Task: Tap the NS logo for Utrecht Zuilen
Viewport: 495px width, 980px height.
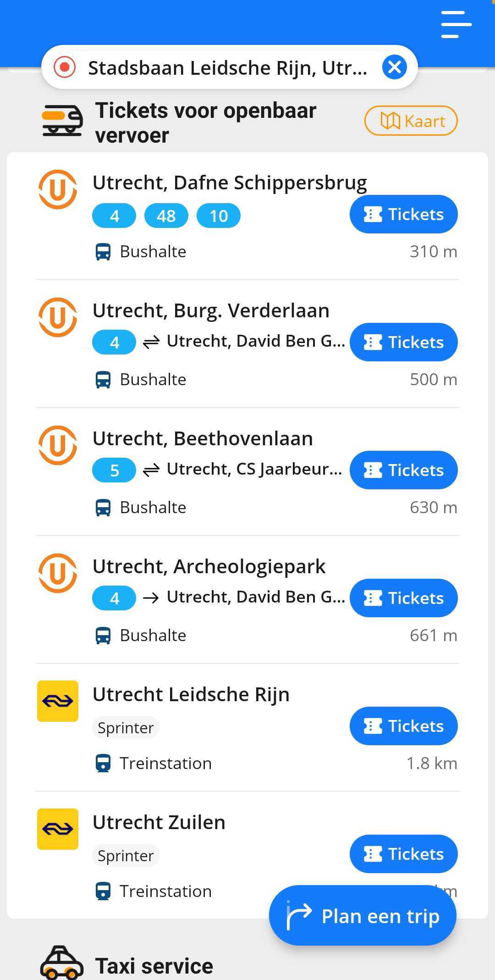Action: (58, 829)
